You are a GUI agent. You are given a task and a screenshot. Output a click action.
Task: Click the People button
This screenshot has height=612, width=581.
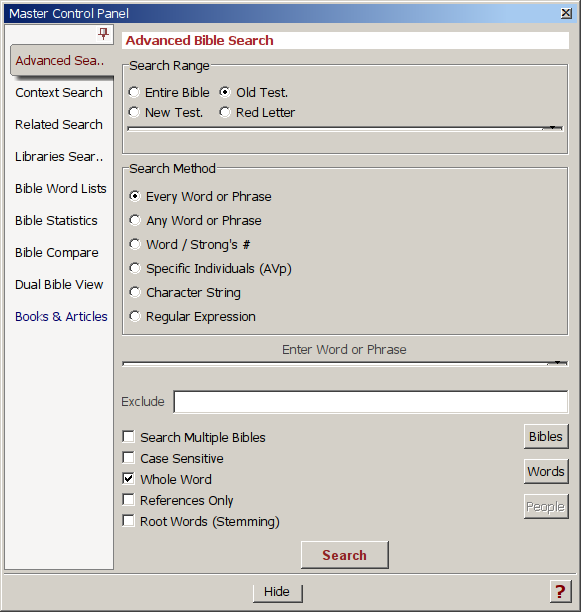(546, 506)
